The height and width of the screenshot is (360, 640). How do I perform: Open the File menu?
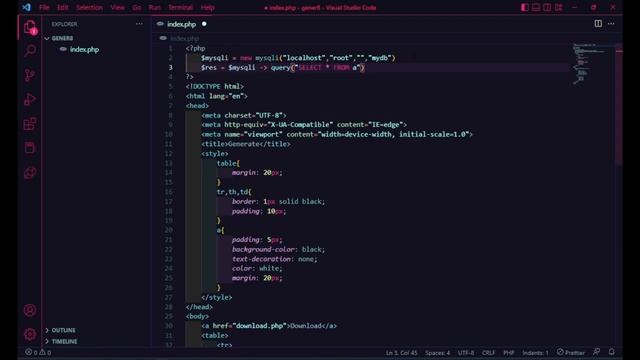click(x=44, y=7)
